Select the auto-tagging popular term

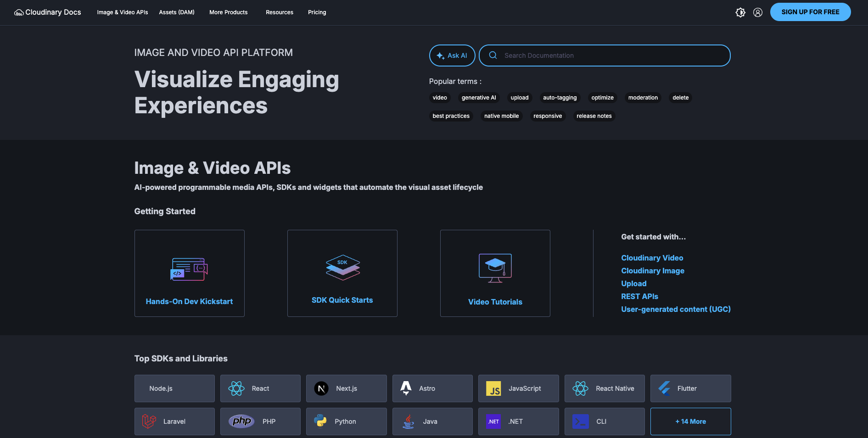(560, 98)
